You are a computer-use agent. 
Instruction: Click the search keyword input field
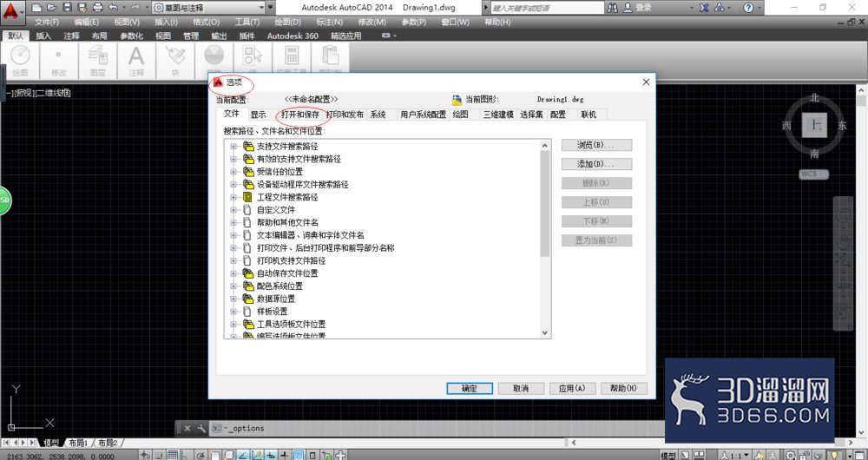point(547,8)
